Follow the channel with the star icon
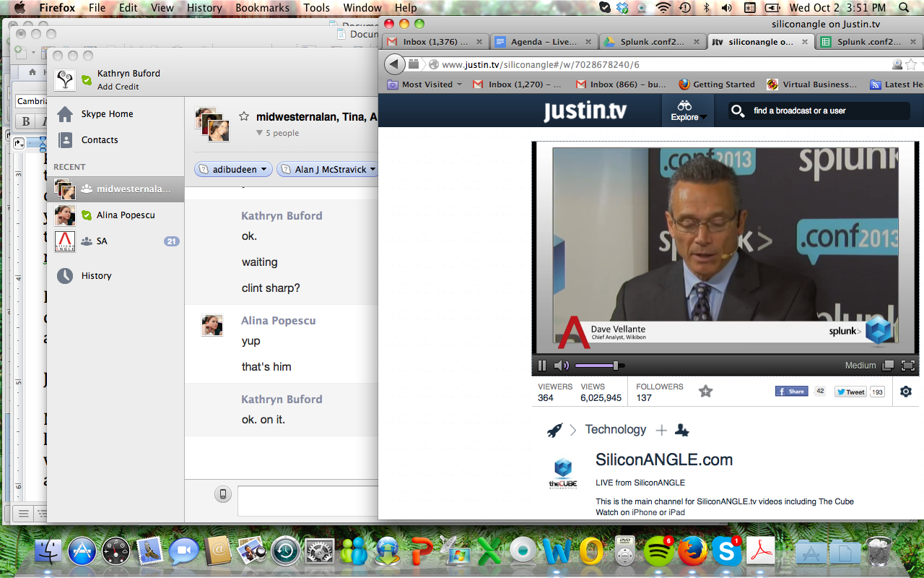Screen dimensions: 924x578 pos(706,391)
